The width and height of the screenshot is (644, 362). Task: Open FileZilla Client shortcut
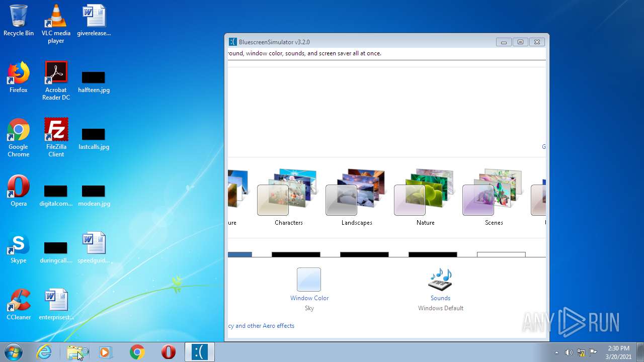click(x=56, y=137)
